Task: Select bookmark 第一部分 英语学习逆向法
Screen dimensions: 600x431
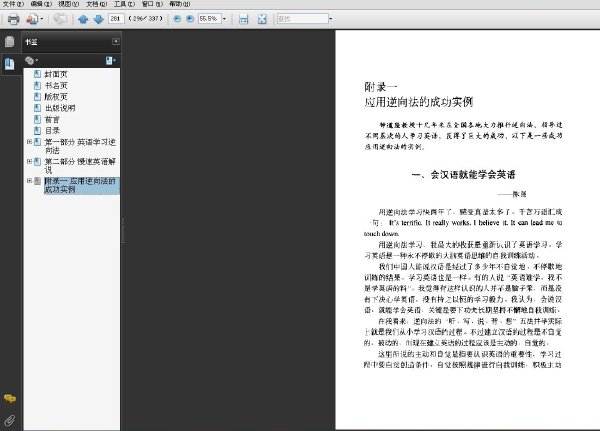Action: tap(80, 146)
